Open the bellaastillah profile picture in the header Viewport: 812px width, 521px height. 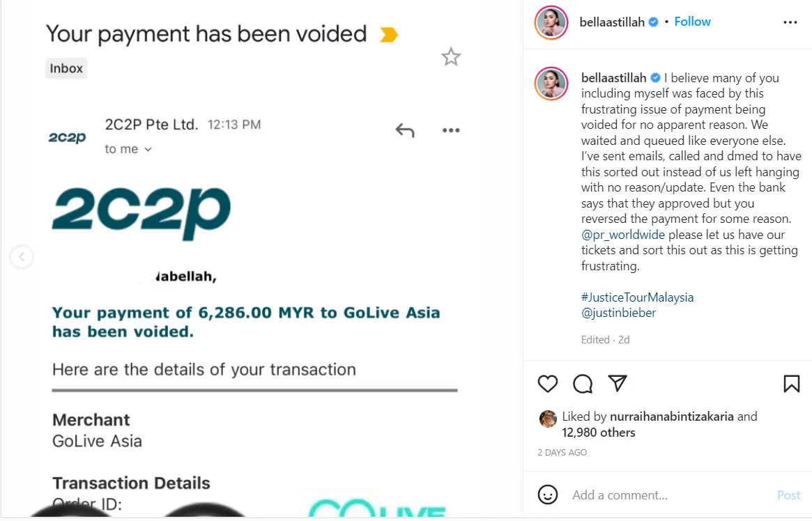point(551,22)
